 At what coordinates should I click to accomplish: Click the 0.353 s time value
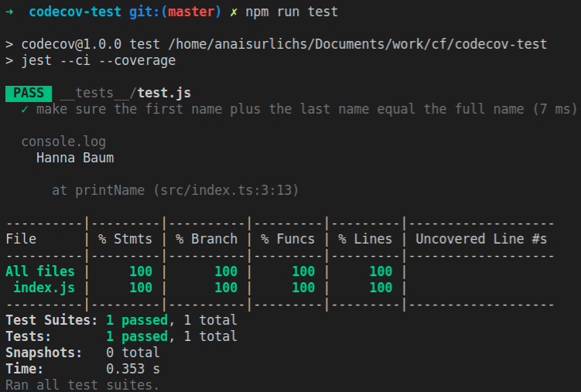click(133, 368)
